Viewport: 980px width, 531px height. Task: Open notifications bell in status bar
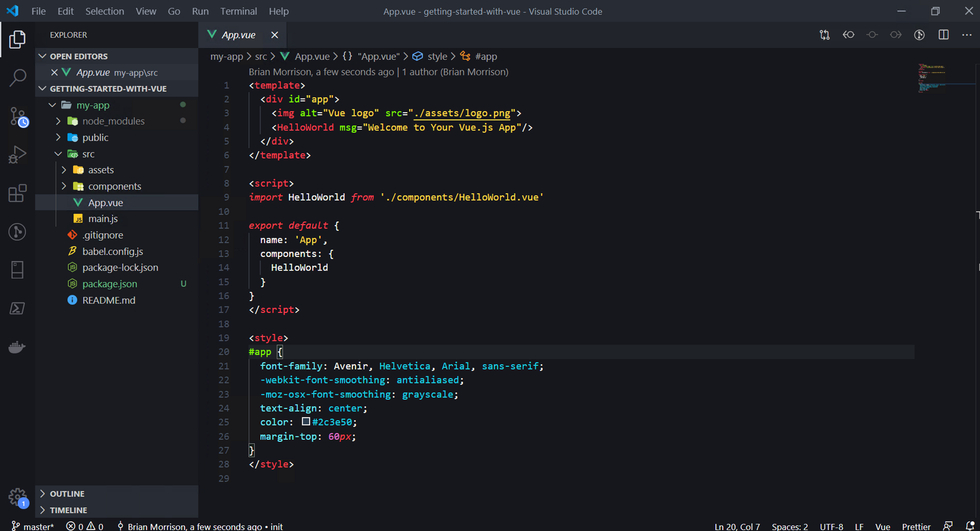pos(970,526)
